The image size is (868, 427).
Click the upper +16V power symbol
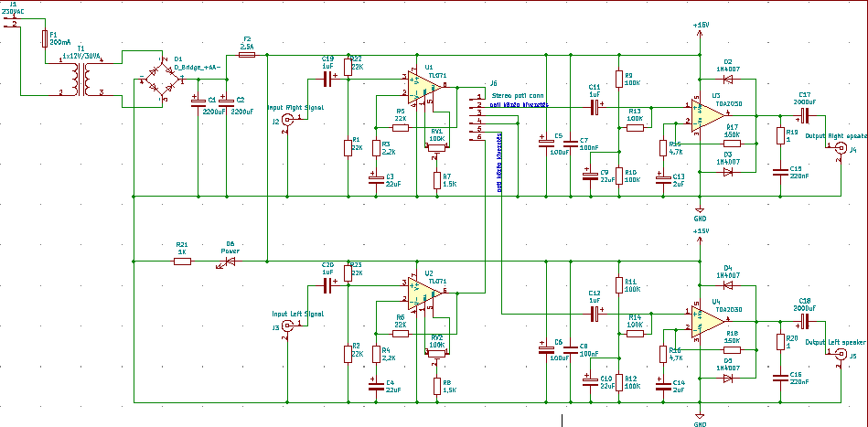700,35
